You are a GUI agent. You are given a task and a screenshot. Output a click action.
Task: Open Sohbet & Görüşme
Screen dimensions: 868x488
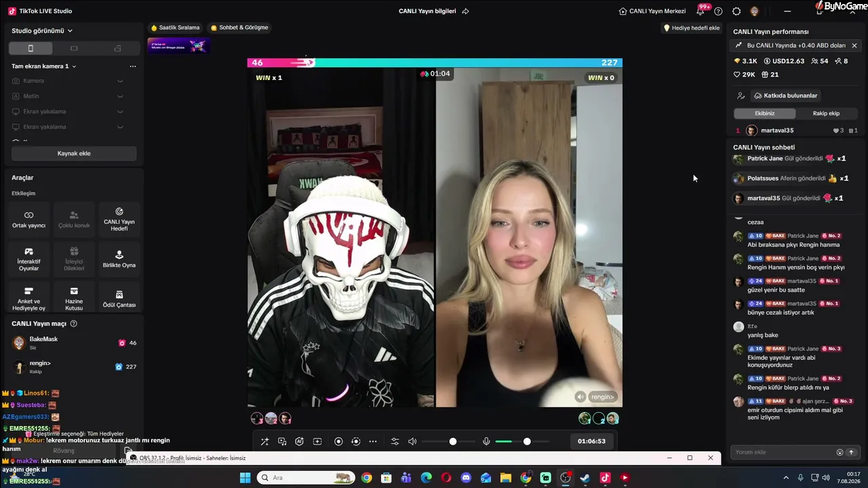[x=239, y=28]
